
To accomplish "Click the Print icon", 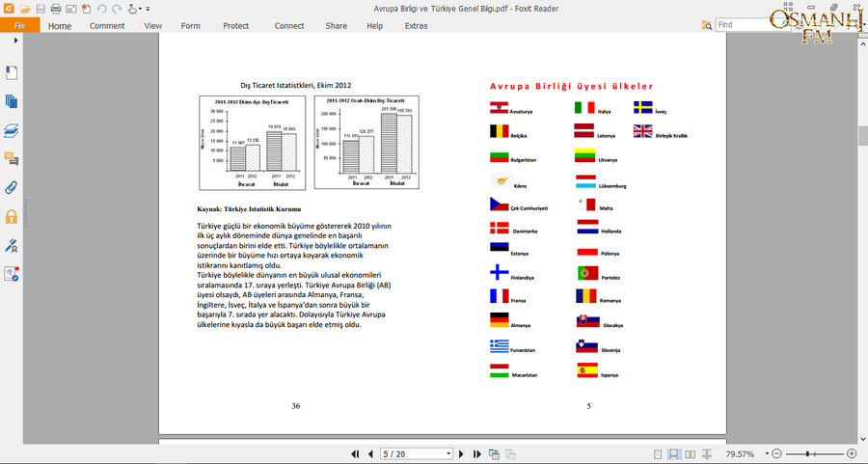I will pyautogui.click(x=56, y=9).
